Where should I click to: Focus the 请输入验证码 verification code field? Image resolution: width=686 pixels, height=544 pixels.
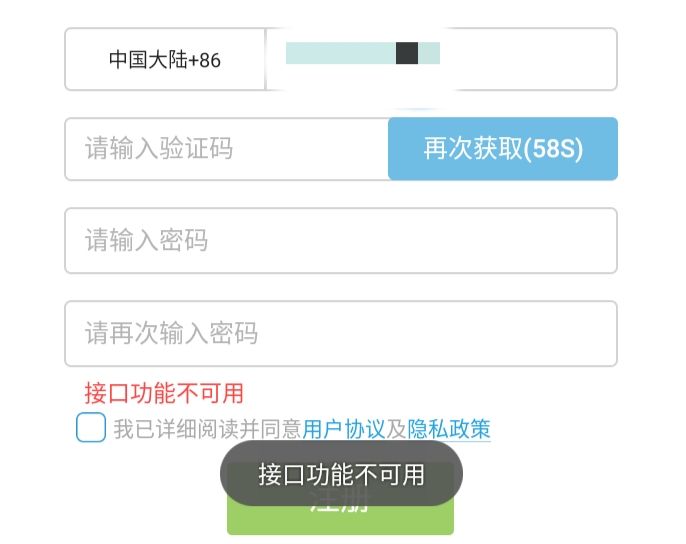(x=227, y=150)
